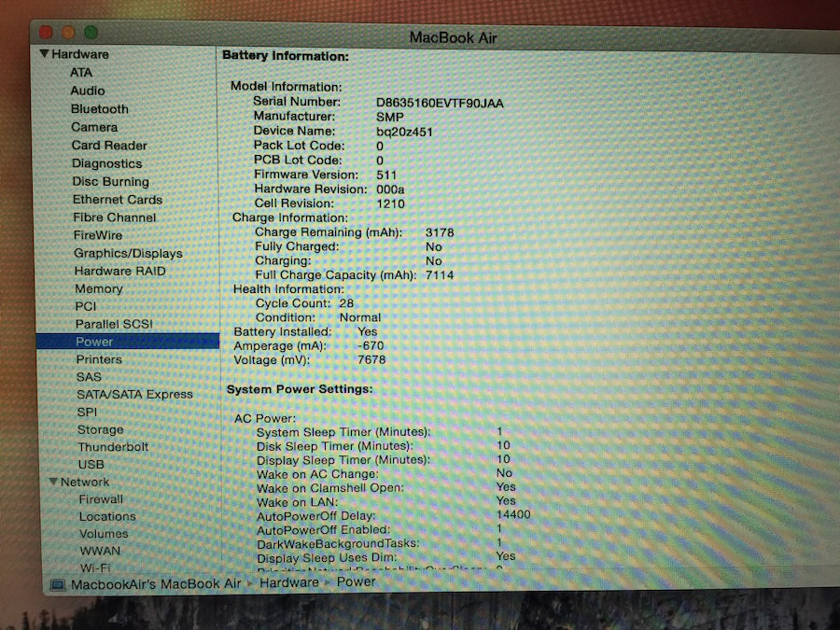Select PCI in the sidebar
The image size is (840, 630).
(x=86, y=306)
